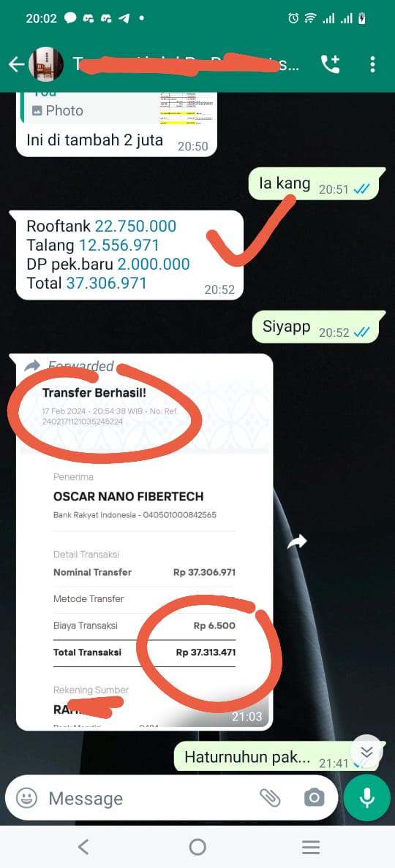The height and width of the screenshot is (868, 395).
Task: Open recent apps with navigation menu icon
Action: tap(311, 846)
